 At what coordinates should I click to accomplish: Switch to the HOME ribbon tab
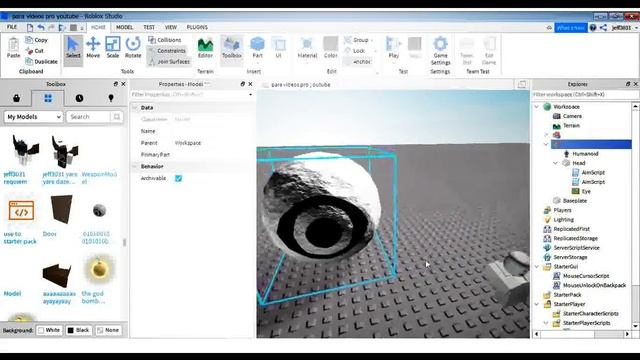98,27
